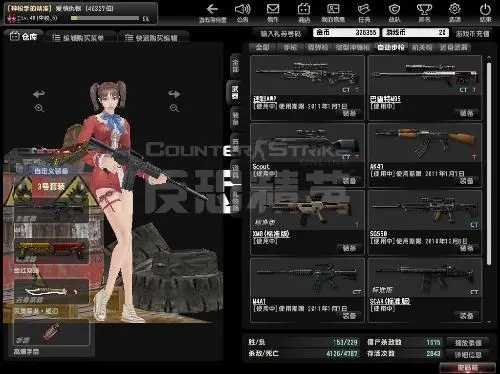Select the primary weapon loadout slot
500x374 pixels.
(52, 210)
